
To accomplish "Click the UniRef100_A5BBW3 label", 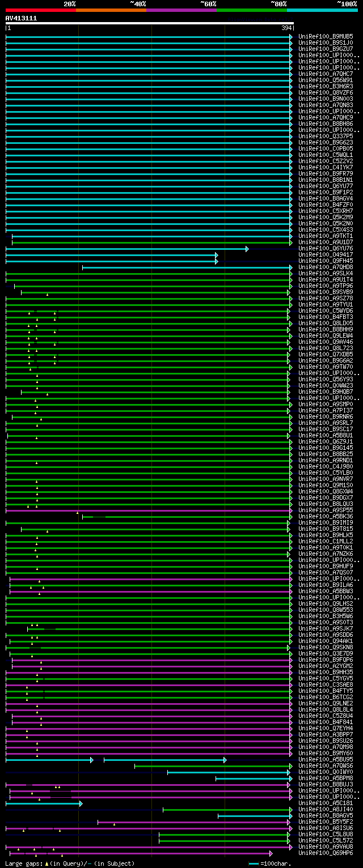I will coord(326,591).
